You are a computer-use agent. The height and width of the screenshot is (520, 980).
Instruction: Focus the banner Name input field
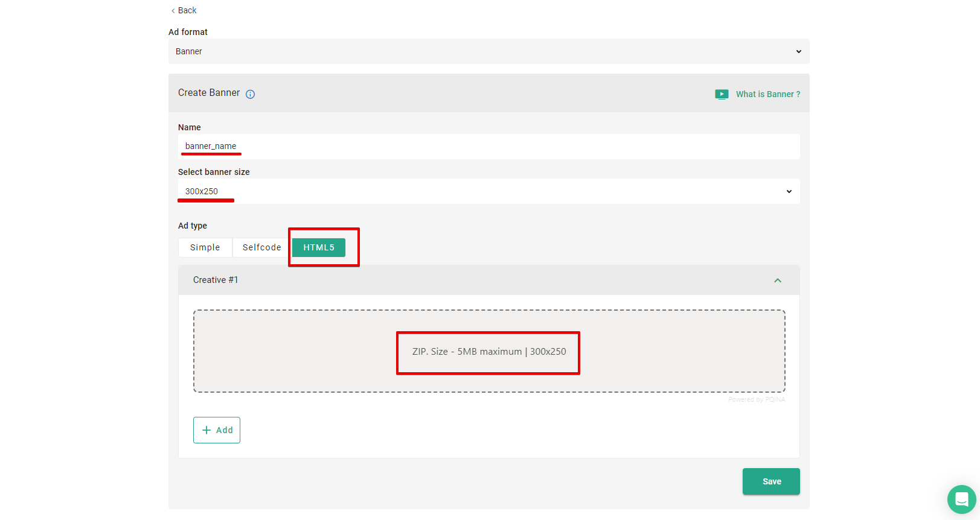(x=488, y=147)
